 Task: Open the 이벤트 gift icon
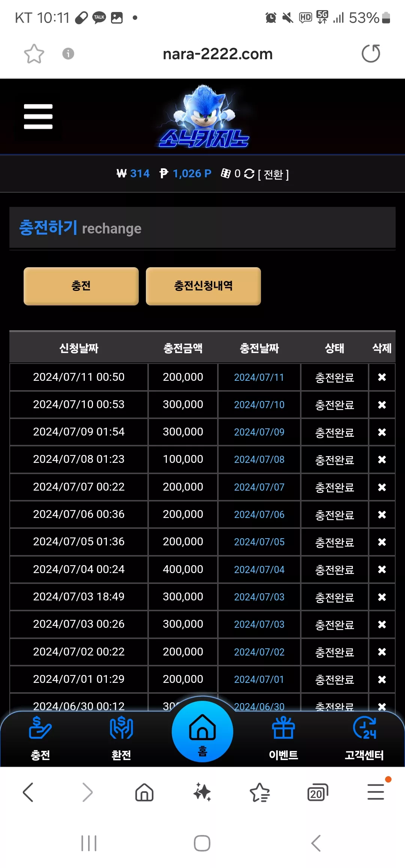[283, 738]
